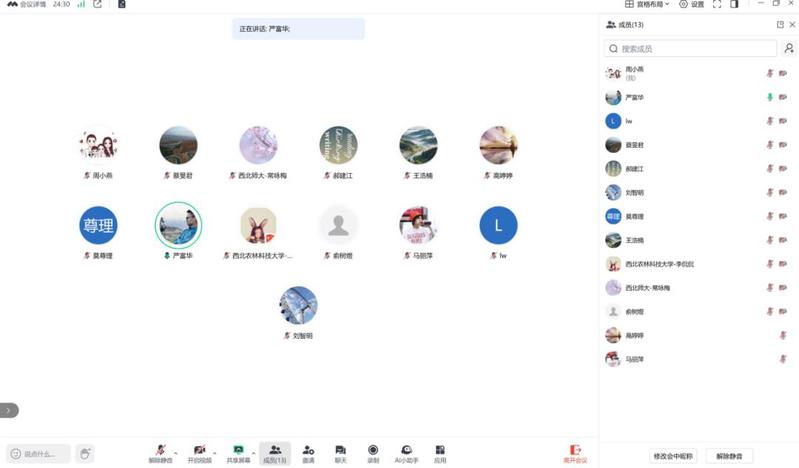Open the 聊天 chat panel
The width and height of the screenshot is (799, 468).
point(340,452)
